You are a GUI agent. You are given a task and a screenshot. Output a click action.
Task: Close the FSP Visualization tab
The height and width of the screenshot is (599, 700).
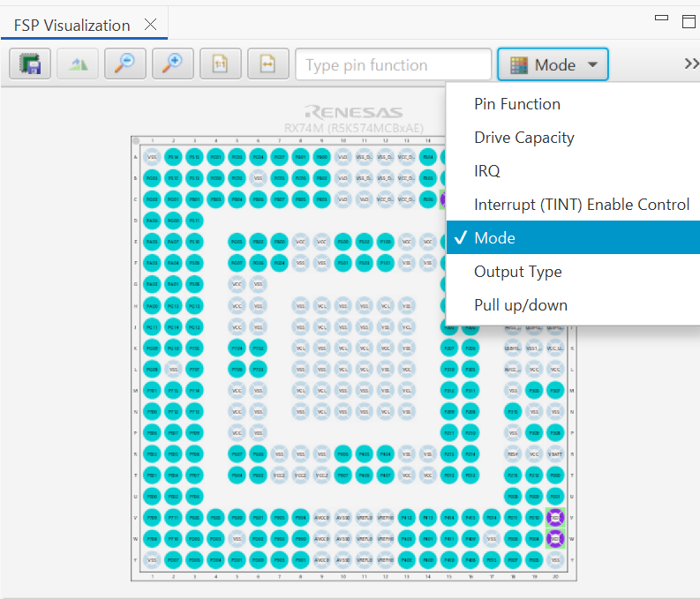150,25
